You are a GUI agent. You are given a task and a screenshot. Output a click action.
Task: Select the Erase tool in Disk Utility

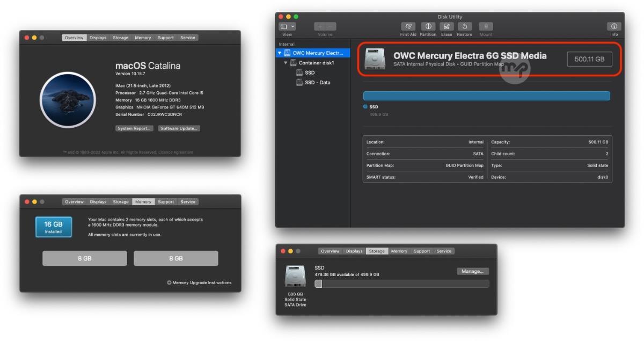pyautogui.click(x=447, y=26)
